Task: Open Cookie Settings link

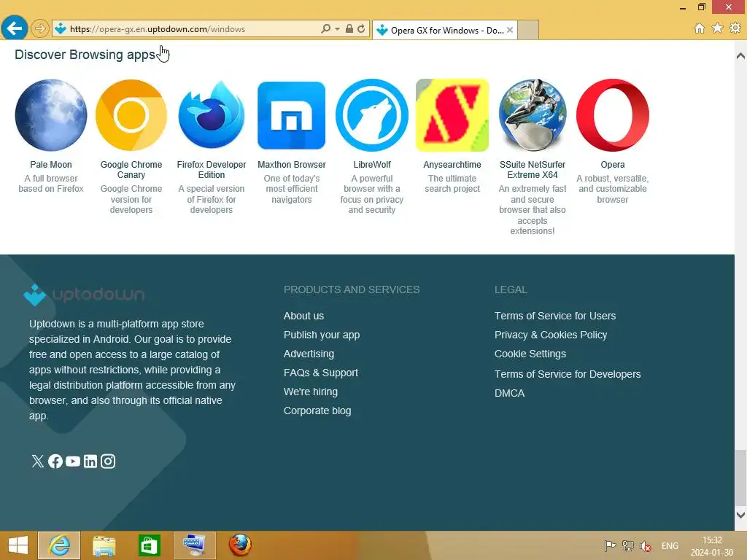Action: pyautogui.click(x=530, y=354)
